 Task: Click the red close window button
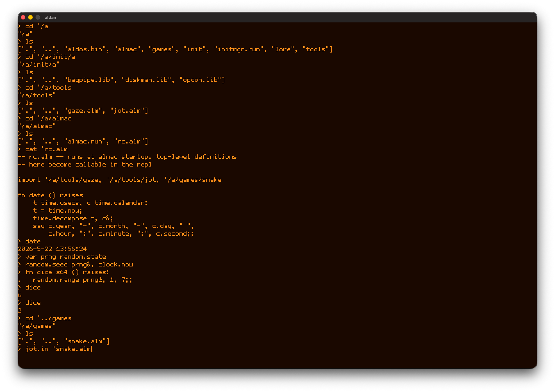(x=23, y=17)
